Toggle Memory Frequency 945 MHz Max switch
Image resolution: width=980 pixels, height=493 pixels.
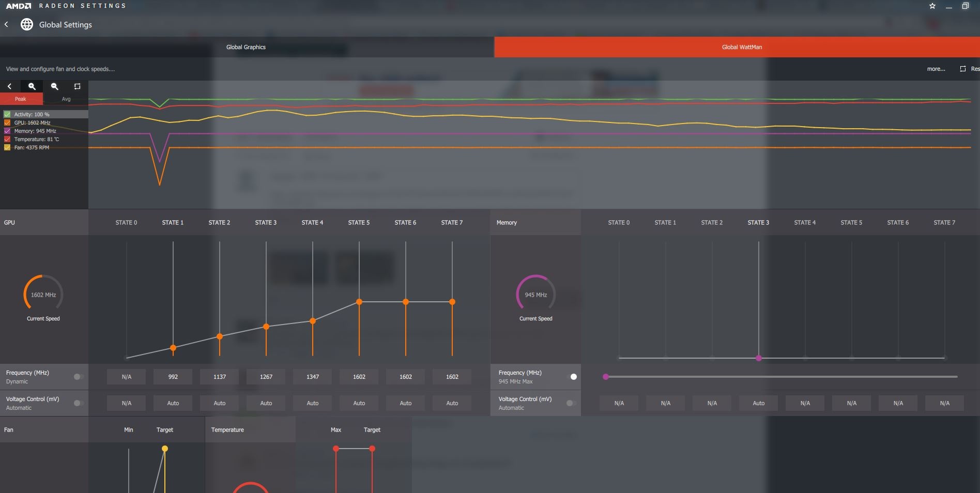572,377
